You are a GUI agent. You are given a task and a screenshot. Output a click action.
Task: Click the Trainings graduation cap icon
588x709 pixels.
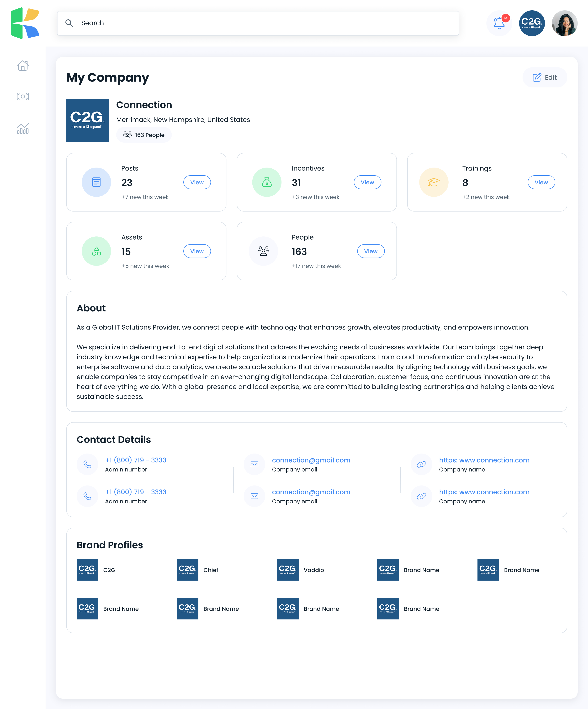pos(434,182)
